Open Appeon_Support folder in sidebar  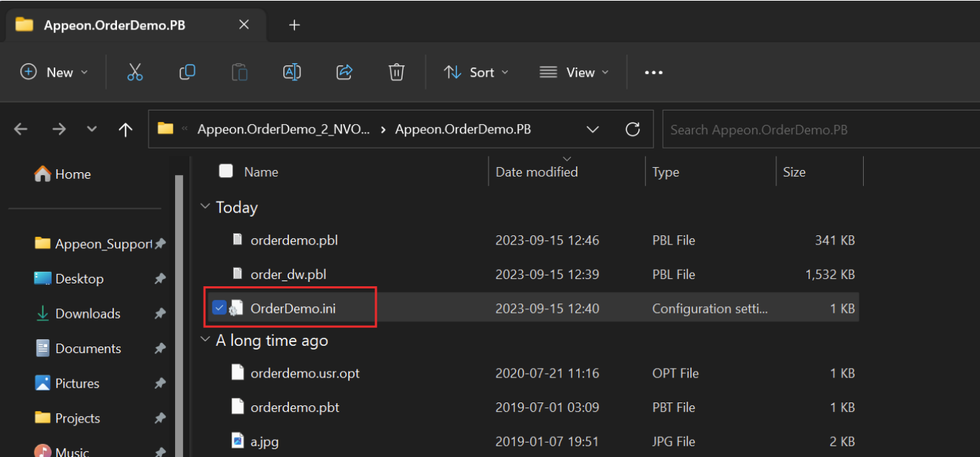[x=94, y=244]
